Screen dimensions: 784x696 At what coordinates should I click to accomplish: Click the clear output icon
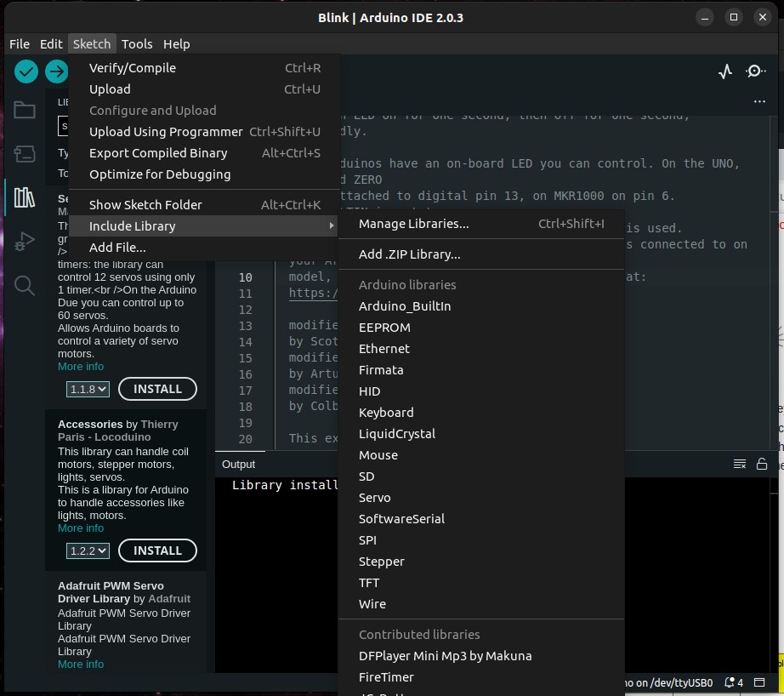pos(740,464)
